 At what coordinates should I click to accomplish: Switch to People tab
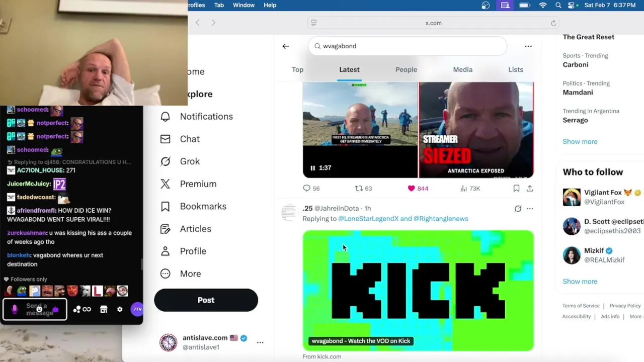click(406, 70)
